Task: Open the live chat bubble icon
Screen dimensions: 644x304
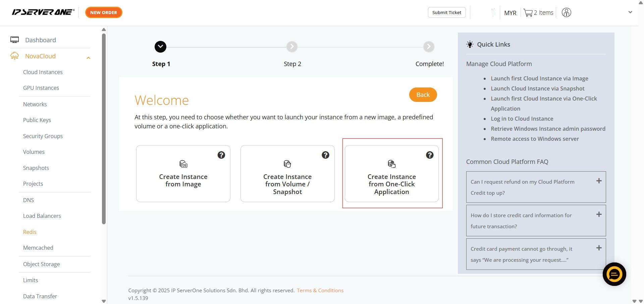Action: pyautogui.click(x=614, y=274)
